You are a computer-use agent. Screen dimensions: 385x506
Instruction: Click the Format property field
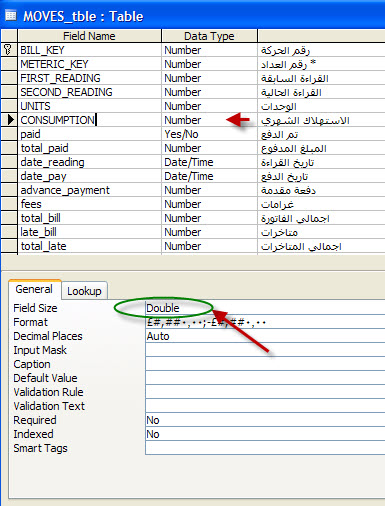coord(265,322)
